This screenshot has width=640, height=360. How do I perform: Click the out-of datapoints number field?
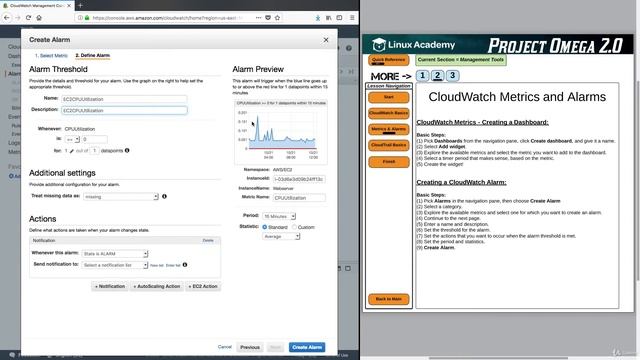94,151
